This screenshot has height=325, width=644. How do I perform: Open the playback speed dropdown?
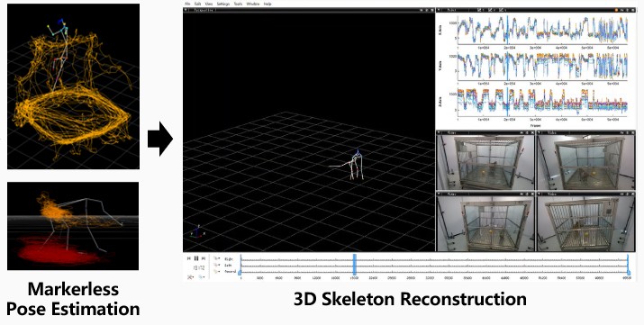(x=190, y=277)
